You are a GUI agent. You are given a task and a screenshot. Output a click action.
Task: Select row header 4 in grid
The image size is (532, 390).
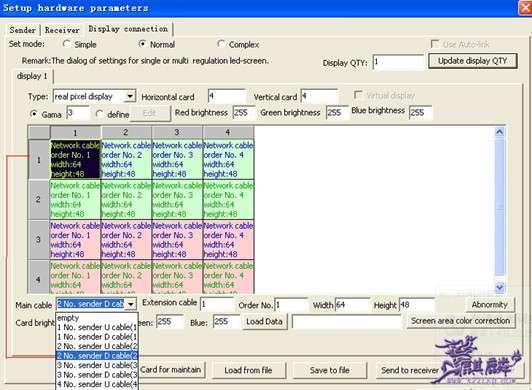(x=39, y=276)
